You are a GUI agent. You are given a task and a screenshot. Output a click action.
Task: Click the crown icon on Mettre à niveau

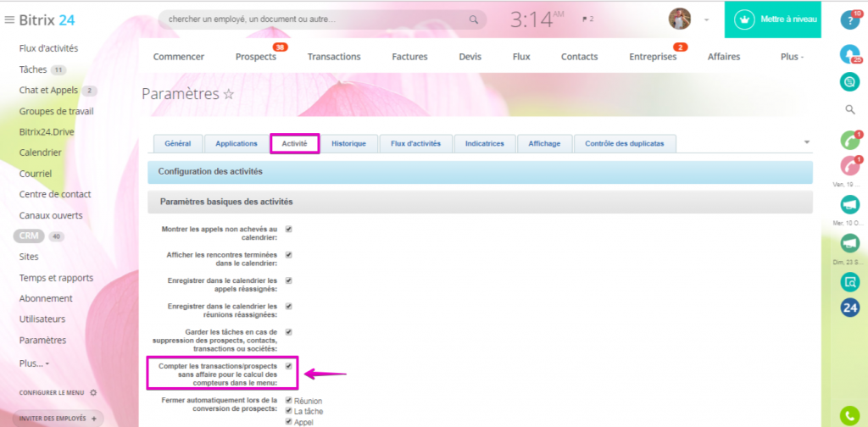[744, 20]
